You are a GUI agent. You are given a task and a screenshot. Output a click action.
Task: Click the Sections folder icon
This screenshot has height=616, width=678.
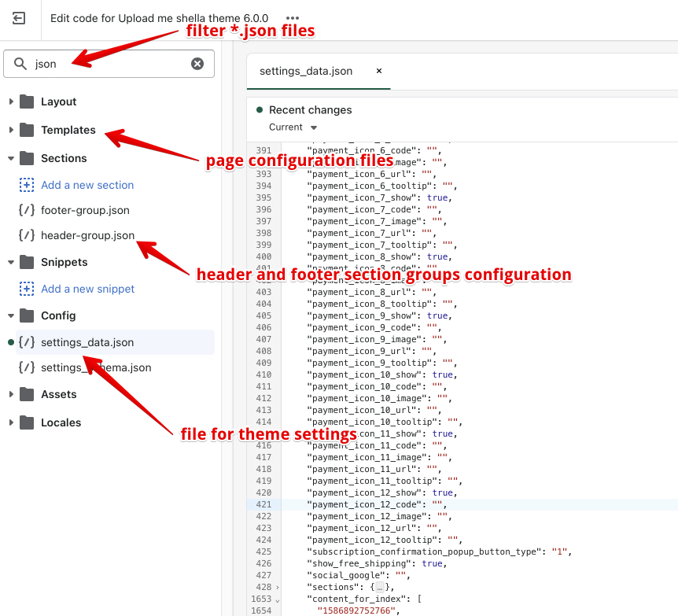tap(27, 158)
